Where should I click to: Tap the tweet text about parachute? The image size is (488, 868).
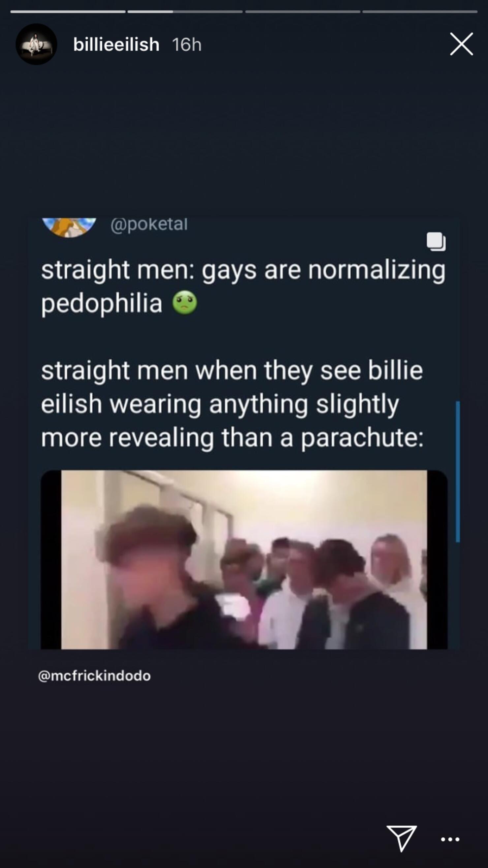pos(232,404)
